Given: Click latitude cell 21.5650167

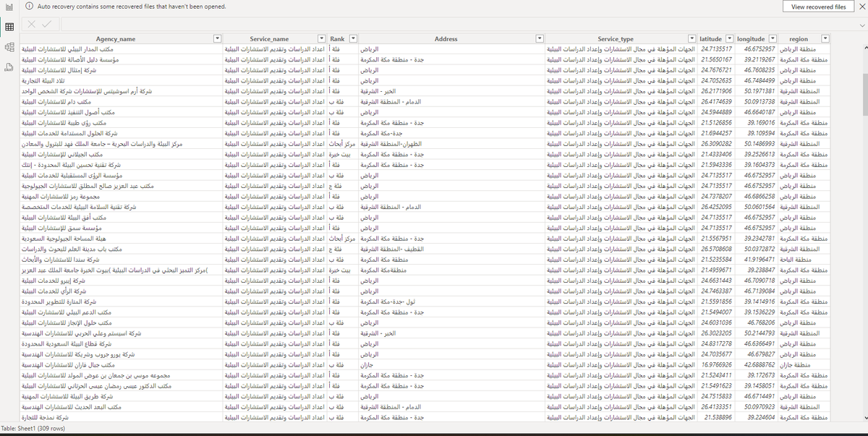Looking at the screenshot, I should point(717,59).
